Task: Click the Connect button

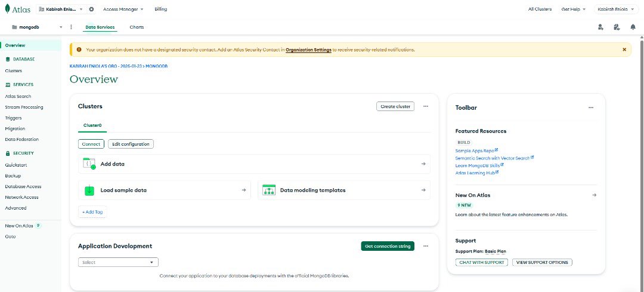Action: [91, 144]
